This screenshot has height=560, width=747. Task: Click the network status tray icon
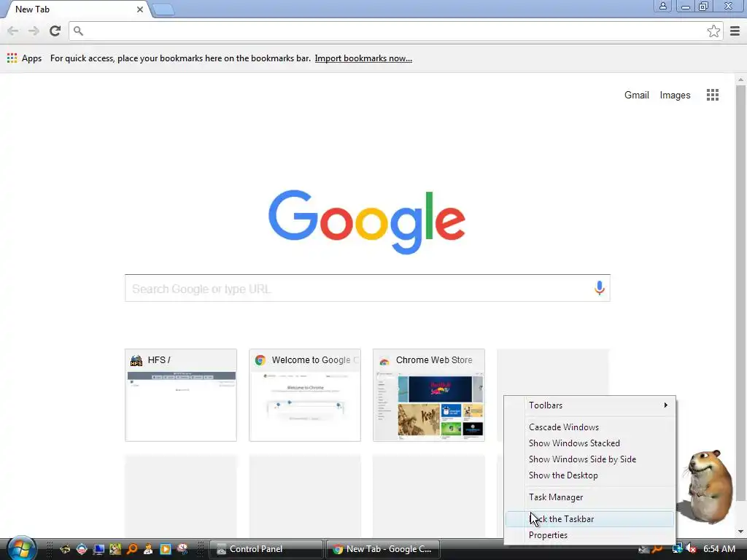click(677, 549)
